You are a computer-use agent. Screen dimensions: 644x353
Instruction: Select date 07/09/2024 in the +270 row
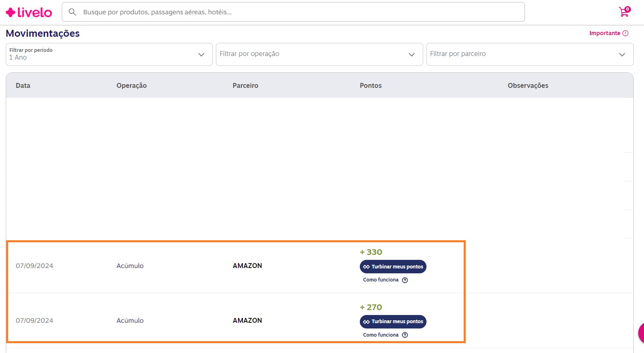point(34,321)
